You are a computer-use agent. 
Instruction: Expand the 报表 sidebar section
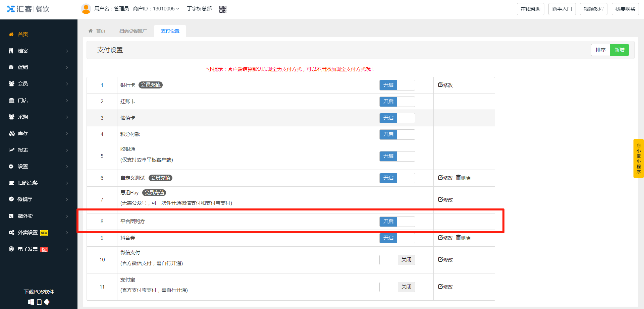pyautogui.click(x=39, y=150)
